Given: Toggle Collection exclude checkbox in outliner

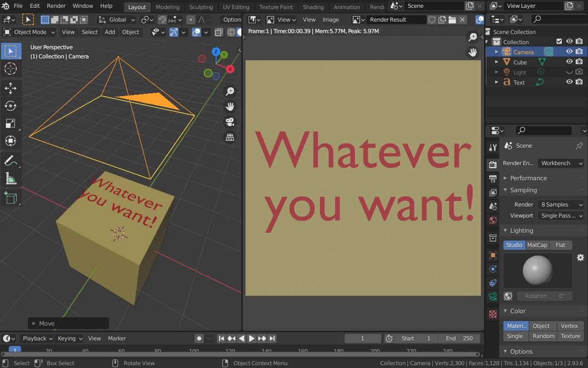Looking at the screenshot, I should coord(559,41).
